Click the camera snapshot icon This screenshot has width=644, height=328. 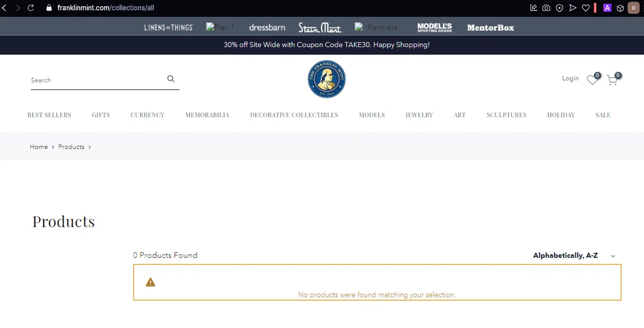coord(546,8)
